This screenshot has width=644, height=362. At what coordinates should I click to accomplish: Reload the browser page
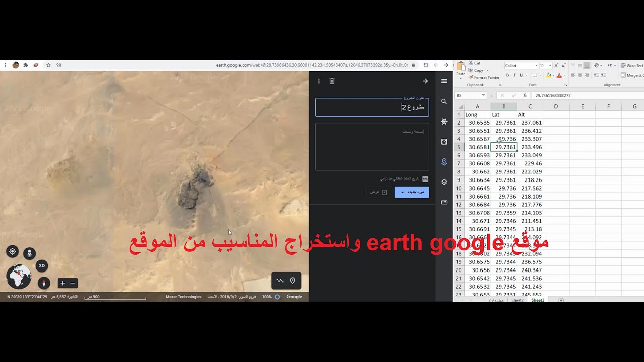click(x=426, y=65)
